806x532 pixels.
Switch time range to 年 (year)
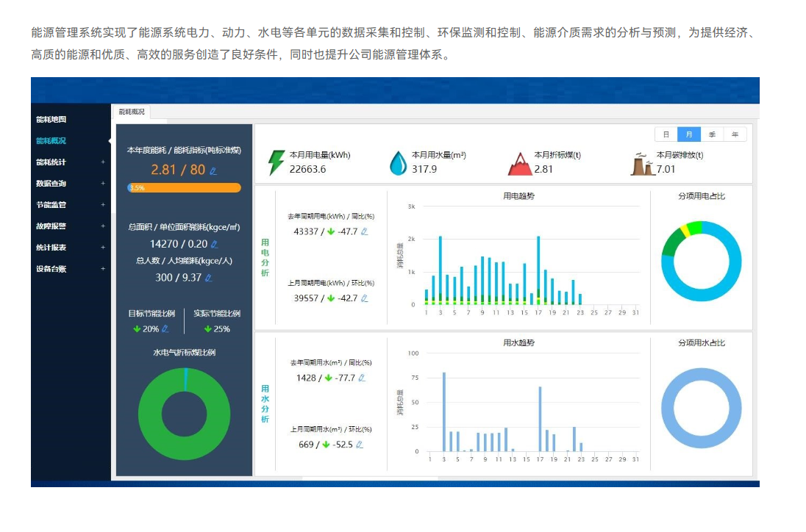tap(735, 134)
